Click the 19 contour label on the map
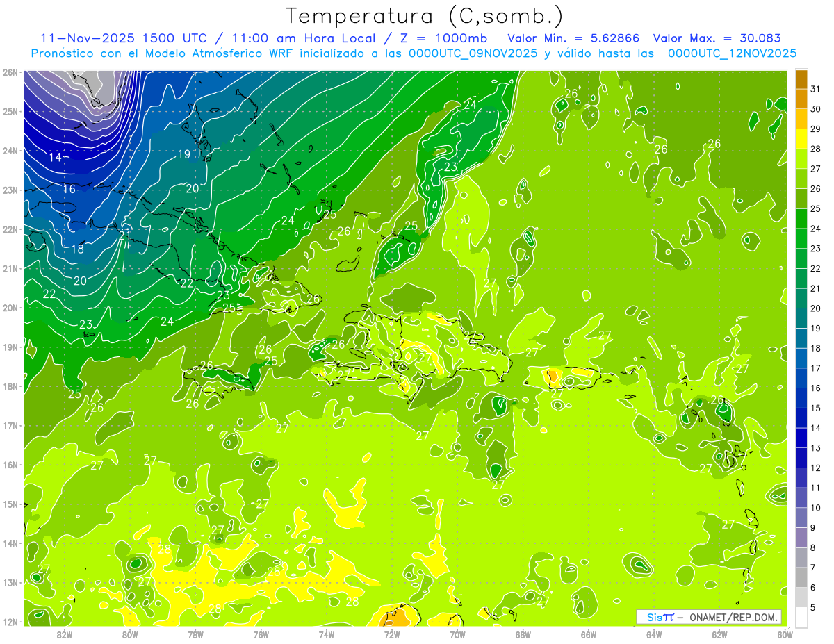Viewport: 834px width, 644px height. point(183,154)
